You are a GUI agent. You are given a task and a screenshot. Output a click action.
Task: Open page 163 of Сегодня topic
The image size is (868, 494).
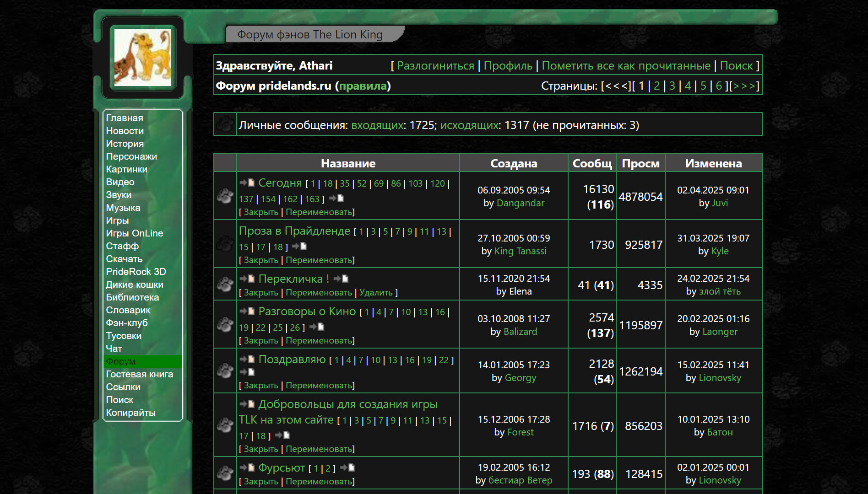(x=312, y=199)
